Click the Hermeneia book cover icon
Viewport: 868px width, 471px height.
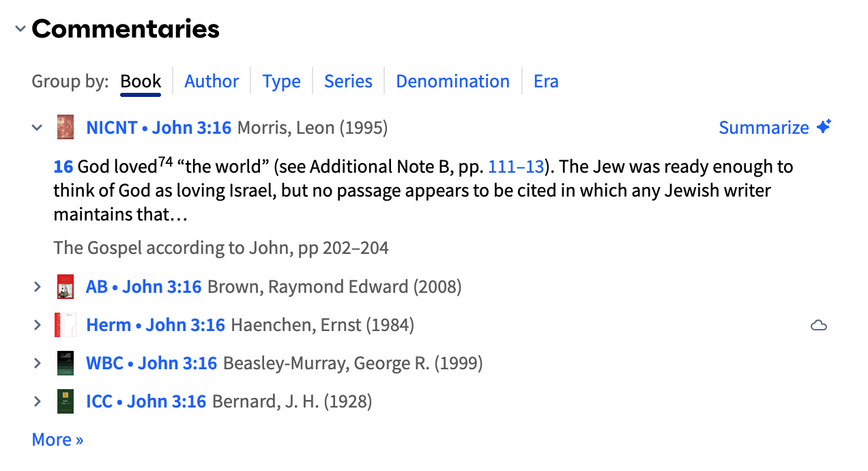66,325
